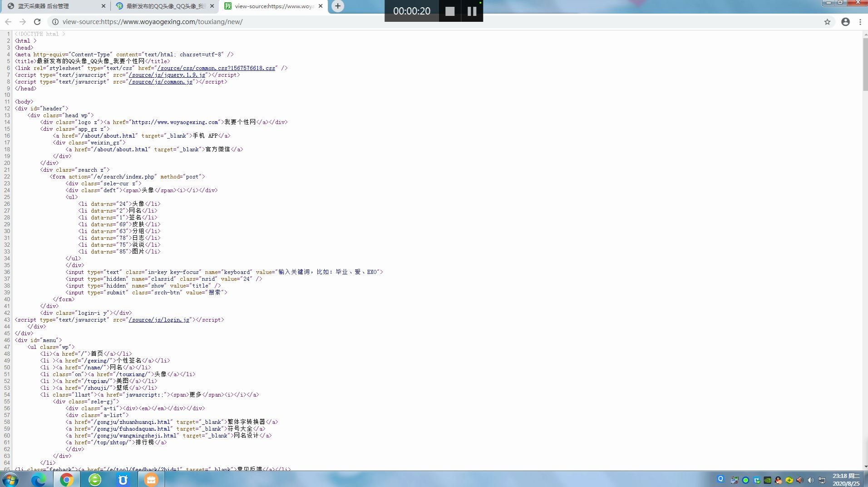Open a new tab with the plus button
The width and height of the screenshot is (868, 487).
coord(337,6)
